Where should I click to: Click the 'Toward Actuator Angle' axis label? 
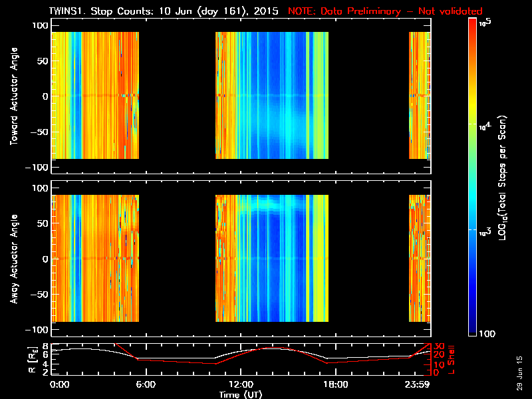pos(14,96)
